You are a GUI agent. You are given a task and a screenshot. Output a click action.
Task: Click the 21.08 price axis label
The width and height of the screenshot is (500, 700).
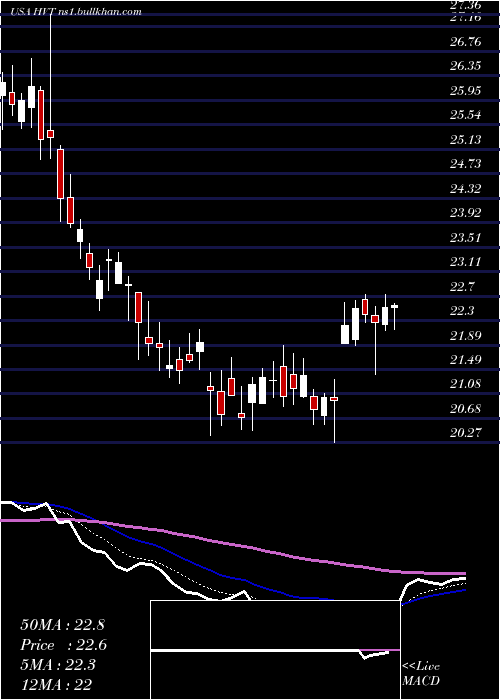pos(466,383)
